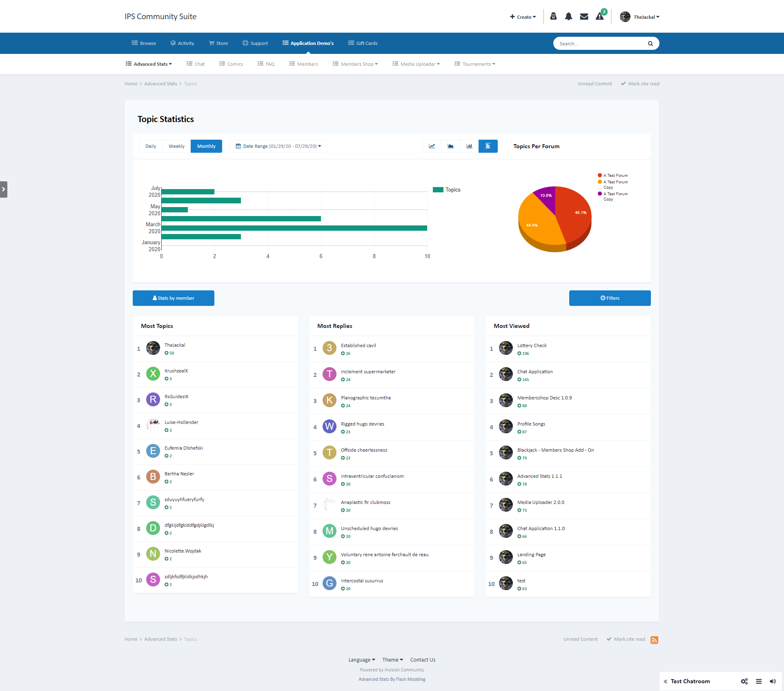
Task: Open Theme dropdown in footer
Action: tap(392, 660)
